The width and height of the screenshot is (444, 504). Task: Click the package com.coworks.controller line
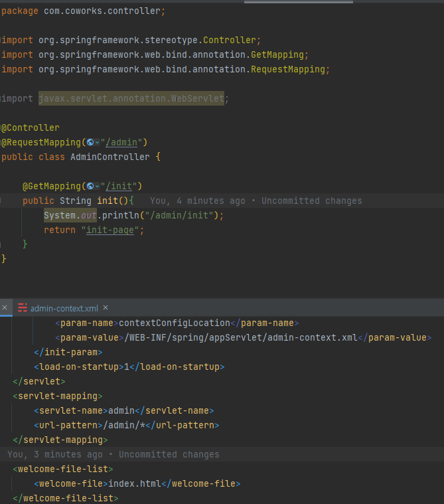pyautogui.click(x=83, y=11)
